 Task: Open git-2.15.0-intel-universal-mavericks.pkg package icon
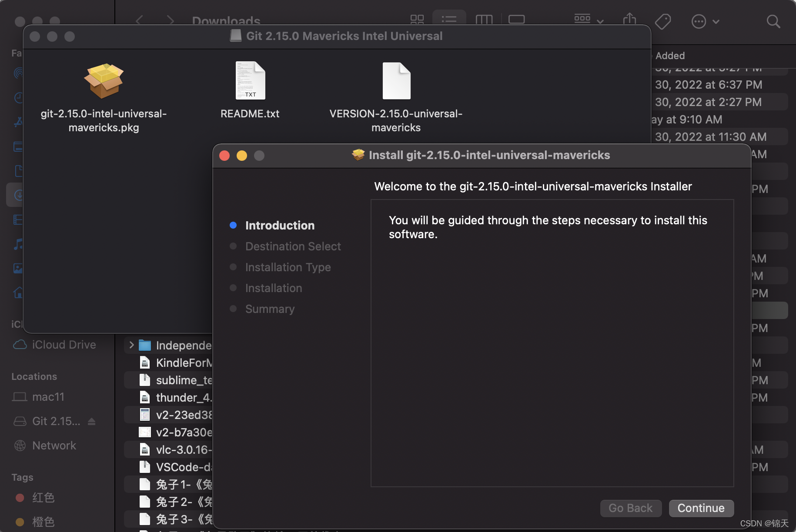[x=104, y=81]
